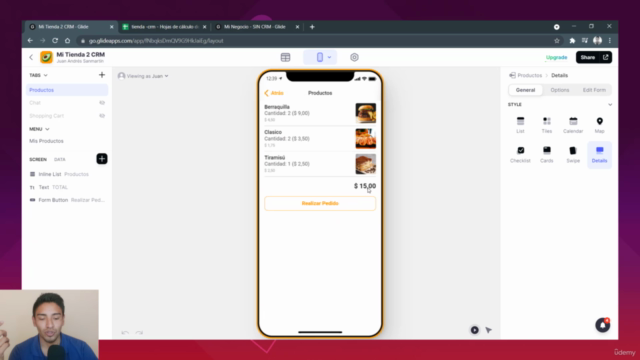Switch to phone layout view icon

click(320, 57)
